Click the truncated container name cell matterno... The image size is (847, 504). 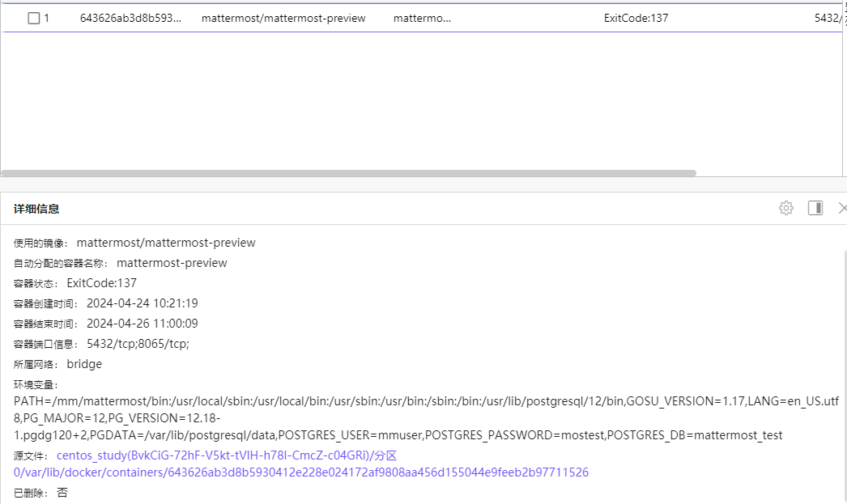(x=422, y=18)
